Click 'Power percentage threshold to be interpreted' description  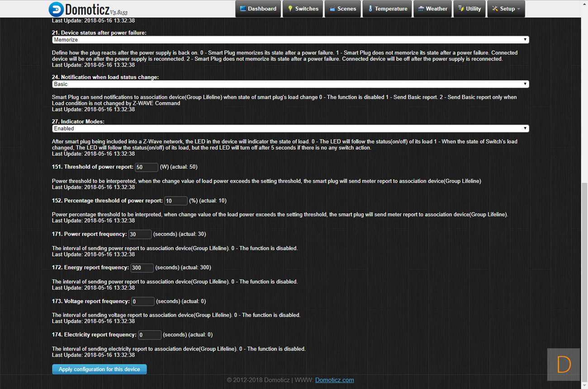280,215
